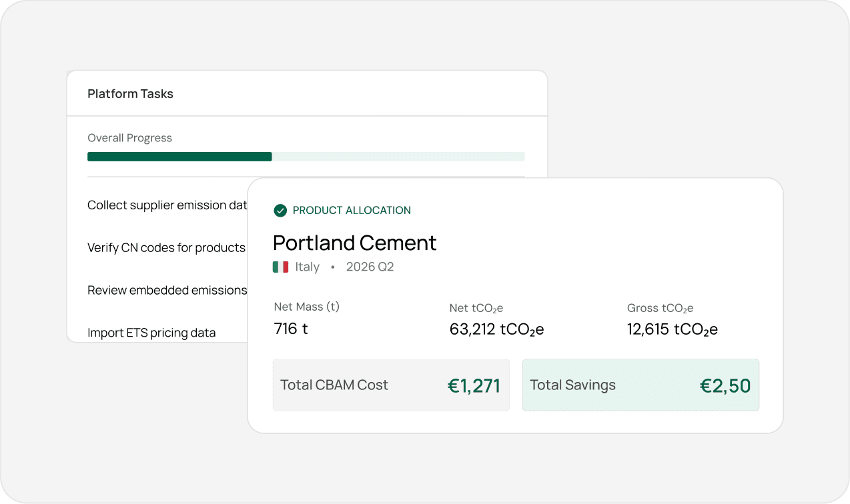Select the Import ETS pricing data task
This screenshot has width=850, height=504.
(151, 333)
